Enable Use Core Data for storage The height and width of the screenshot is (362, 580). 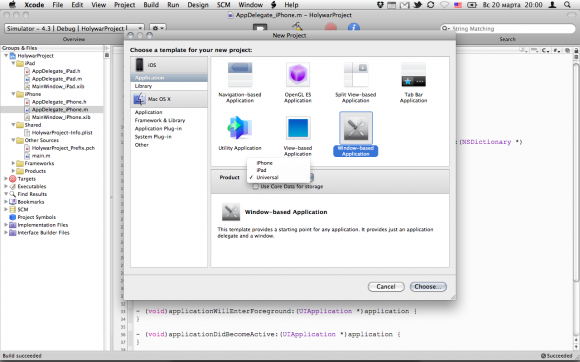(x=255, y=187)
